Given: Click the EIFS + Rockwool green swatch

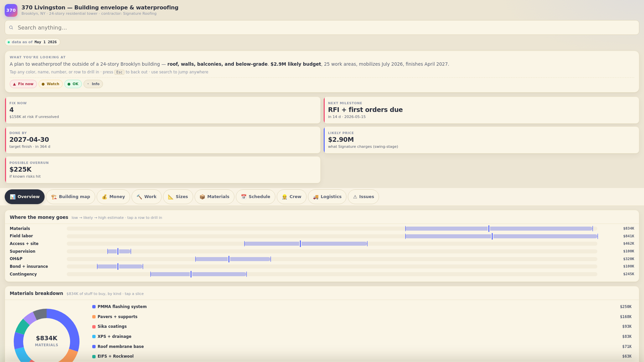Looking at the screenshot, I should [x=94, y=356].
